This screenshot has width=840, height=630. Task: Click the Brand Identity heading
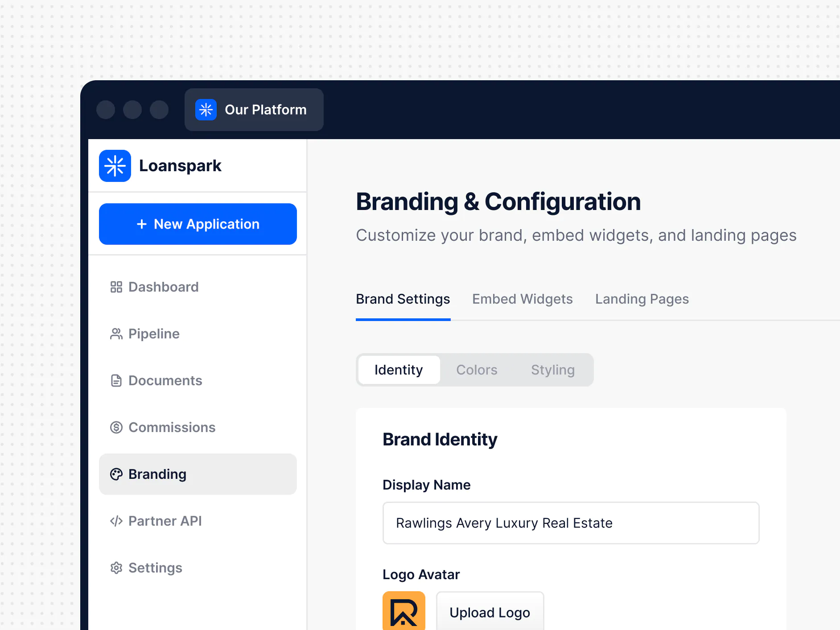(440, 440)
